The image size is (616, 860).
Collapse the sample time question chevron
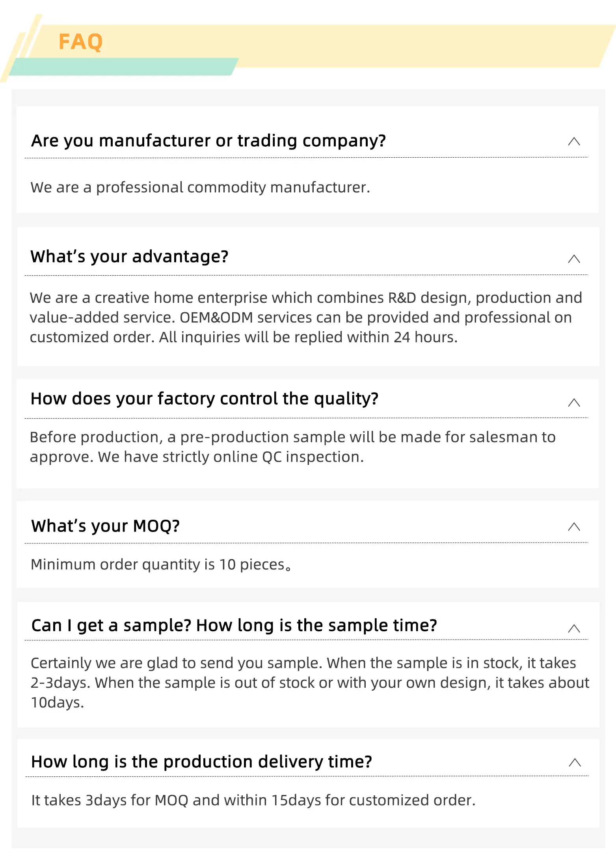574,628
